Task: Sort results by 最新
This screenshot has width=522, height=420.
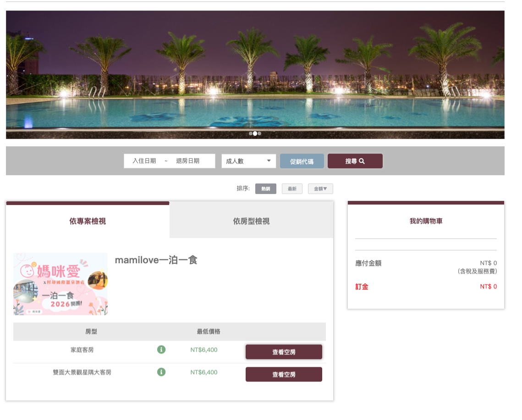Action: [x=292, y=188]
